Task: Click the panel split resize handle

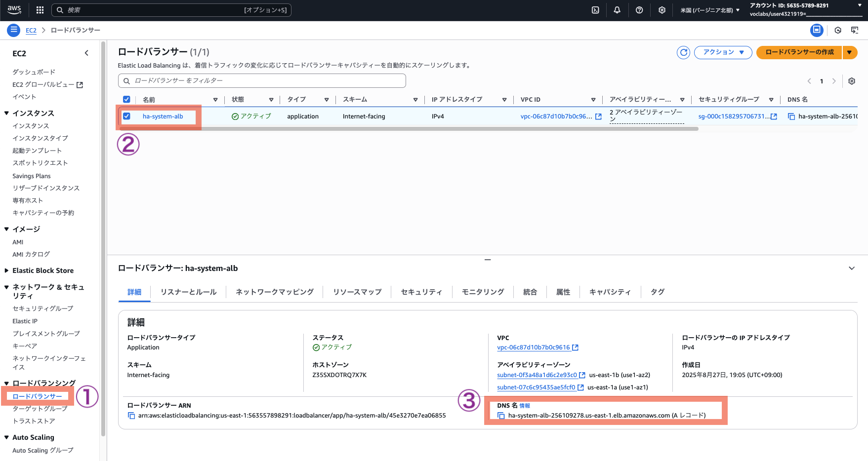Action: pyautogui.click(x=488, y=260)
